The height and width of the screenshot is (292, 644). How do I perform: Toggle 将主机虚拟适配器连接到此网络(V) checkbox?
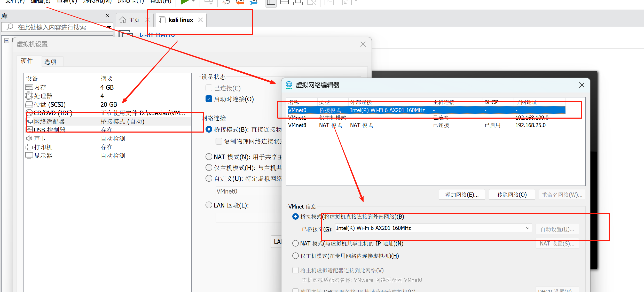(x=295, y=270)
